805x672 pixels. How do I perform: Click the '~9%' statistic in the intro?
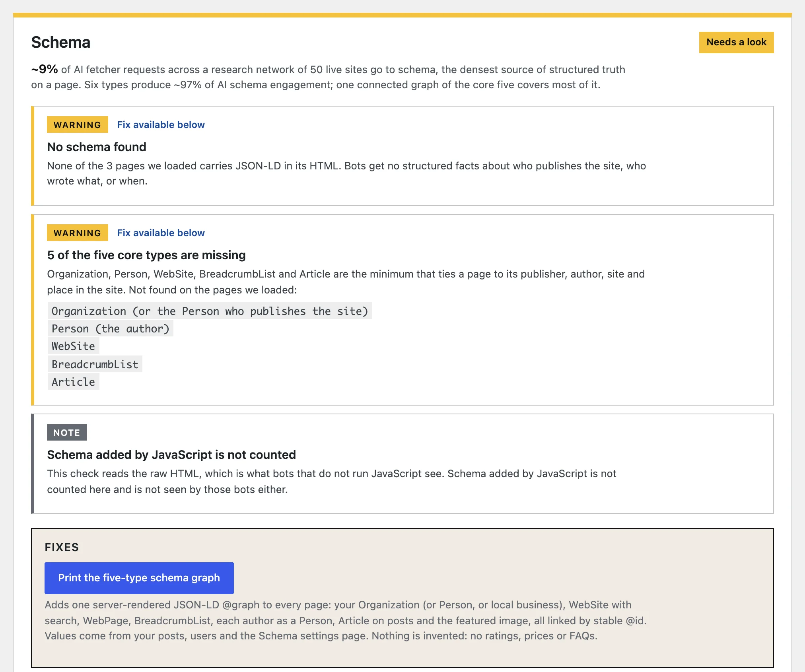(45, 69)
